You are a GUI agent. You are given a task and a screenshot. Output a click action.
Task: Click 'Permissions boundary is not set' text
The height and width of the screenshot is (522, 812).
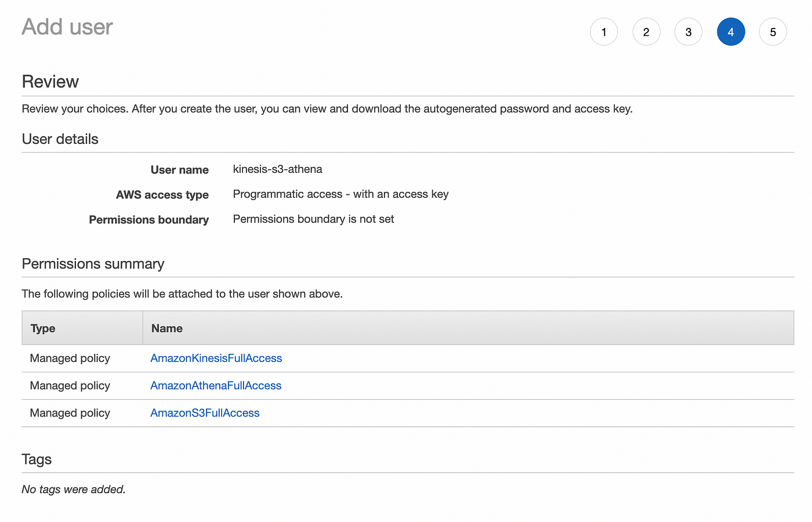click(313, 219)
